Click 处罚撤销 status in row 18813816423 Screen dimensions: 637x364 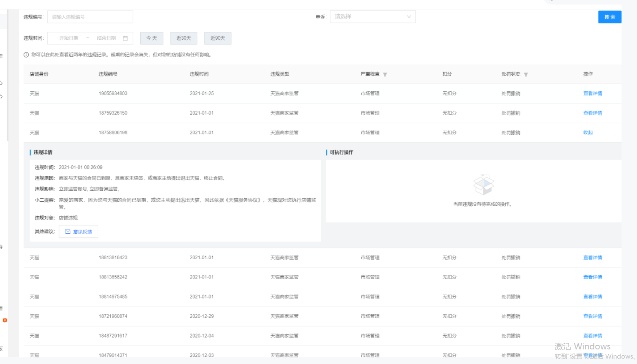[x=511, y=258]
